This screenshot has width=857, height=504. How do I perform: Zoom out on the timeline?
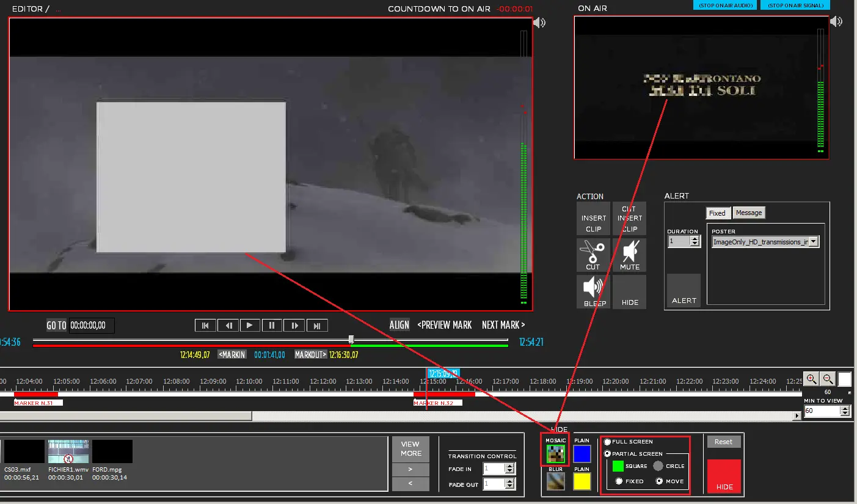(827, 379)
